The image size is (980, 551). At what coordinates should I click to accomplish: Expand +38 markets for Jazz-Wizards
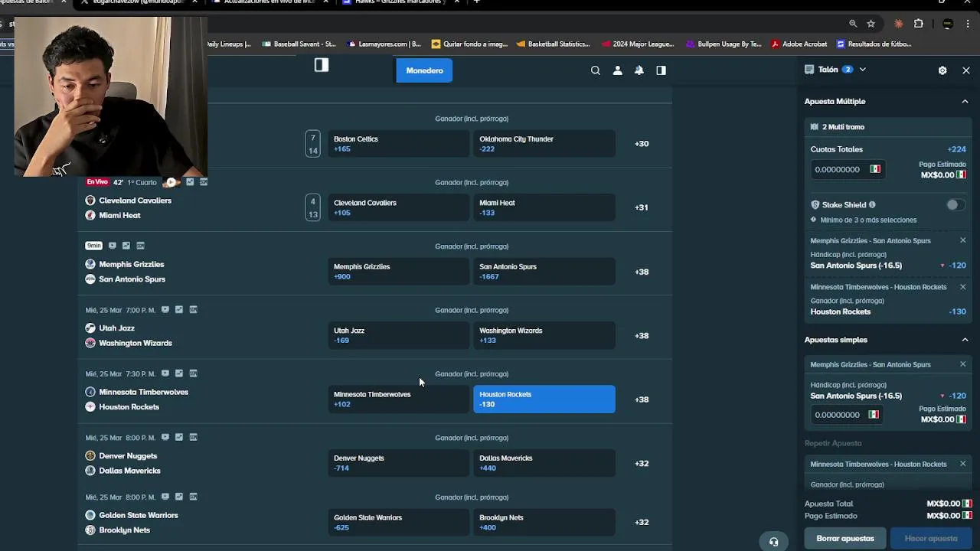[642, 335]
